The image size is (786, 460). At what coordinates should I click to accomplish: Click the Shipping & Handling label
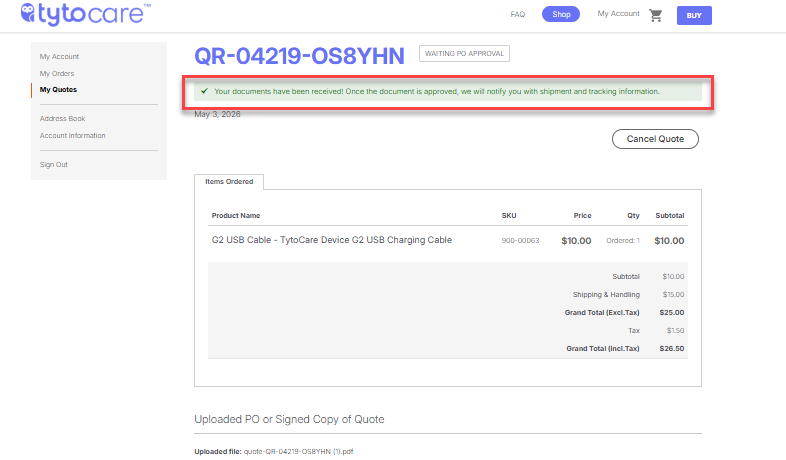pos(606,295)
